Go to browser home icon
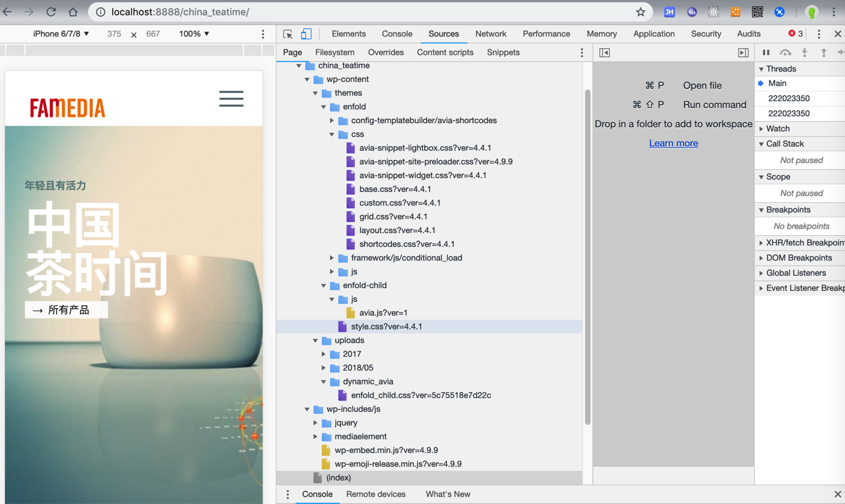 pyautogui.click(x=73, y=12)
